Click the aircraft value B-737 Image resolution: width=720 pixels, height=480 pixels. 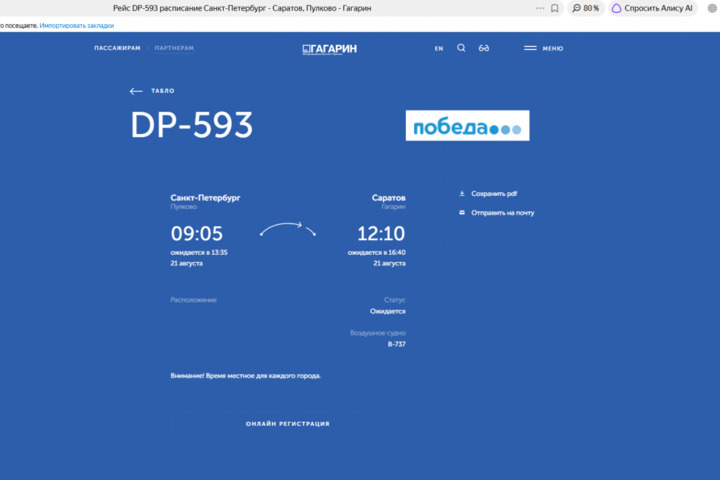tap(397, 344)
